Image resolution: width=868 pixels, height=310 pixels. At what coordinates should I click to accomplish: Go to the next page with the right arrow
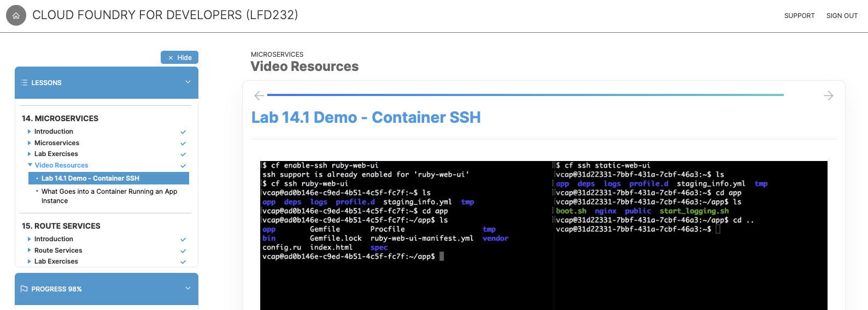pos(828,96)
